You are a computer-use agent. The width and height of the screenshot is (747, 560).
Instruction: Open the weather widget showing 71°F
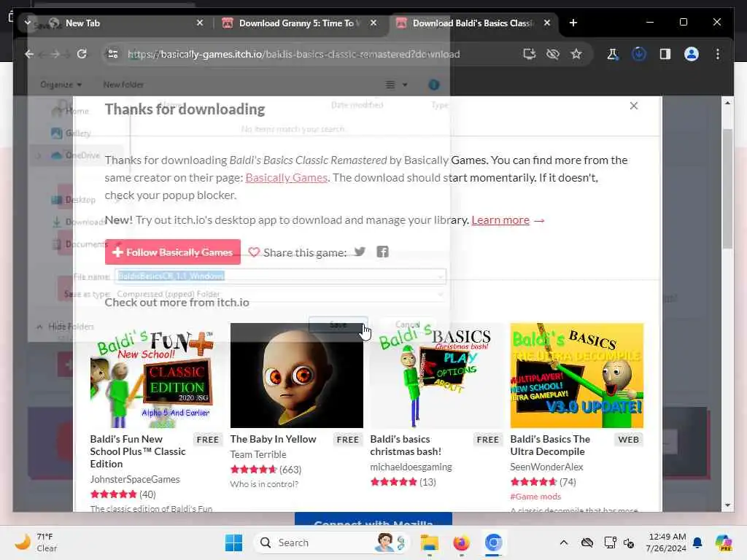coord(36,542)
